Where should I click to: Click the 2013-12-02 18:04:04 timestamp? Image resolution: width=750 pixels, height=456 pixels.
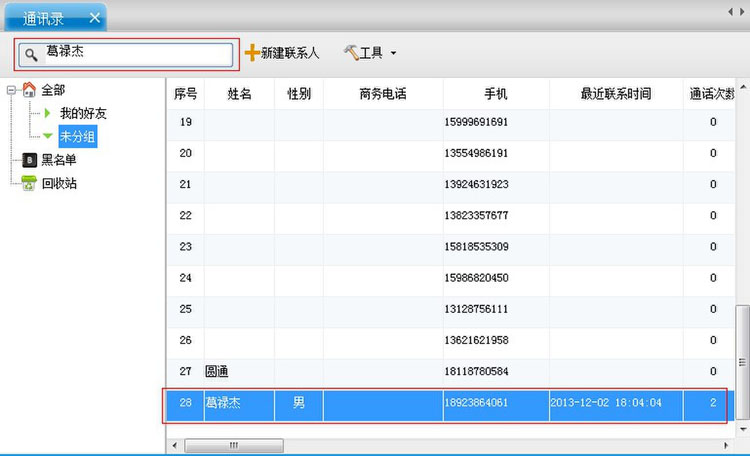click(606, 402)
